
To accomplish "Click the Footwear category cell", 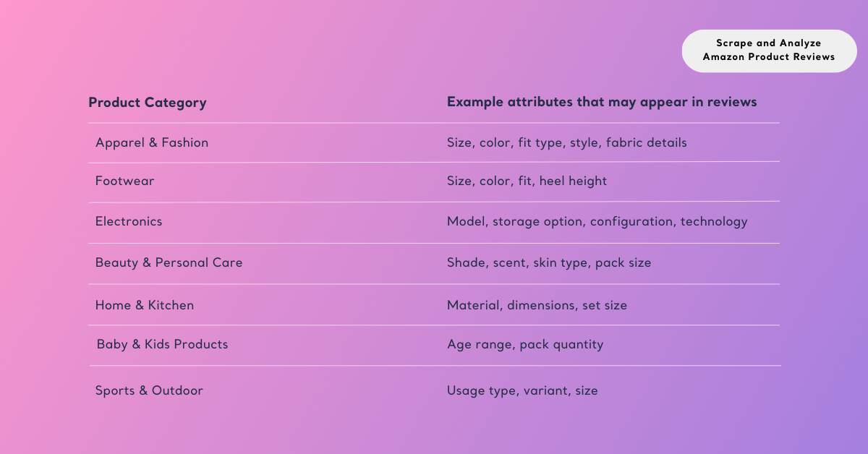I will point(124,181).
